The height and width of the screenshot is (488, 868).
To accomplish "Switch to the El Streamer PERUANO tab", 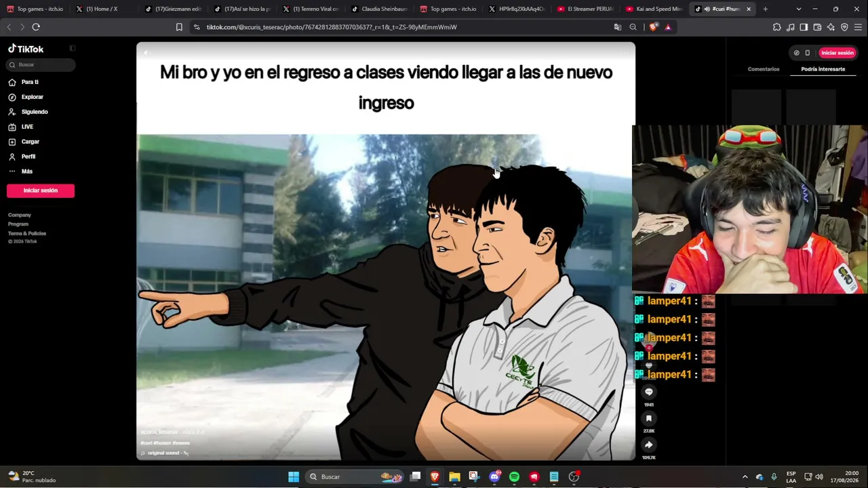I will (585, 9).
